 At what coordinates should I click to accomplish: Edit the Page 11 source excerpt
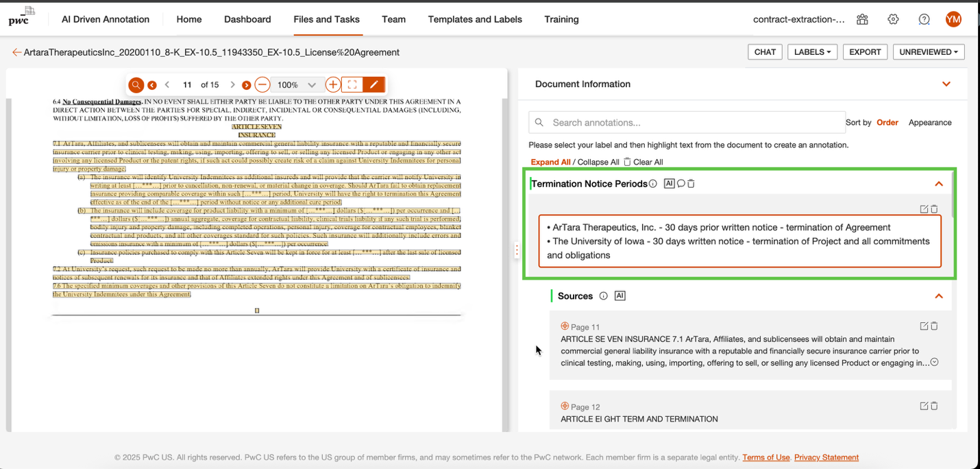pyautogui.click(x=924, y=326)
